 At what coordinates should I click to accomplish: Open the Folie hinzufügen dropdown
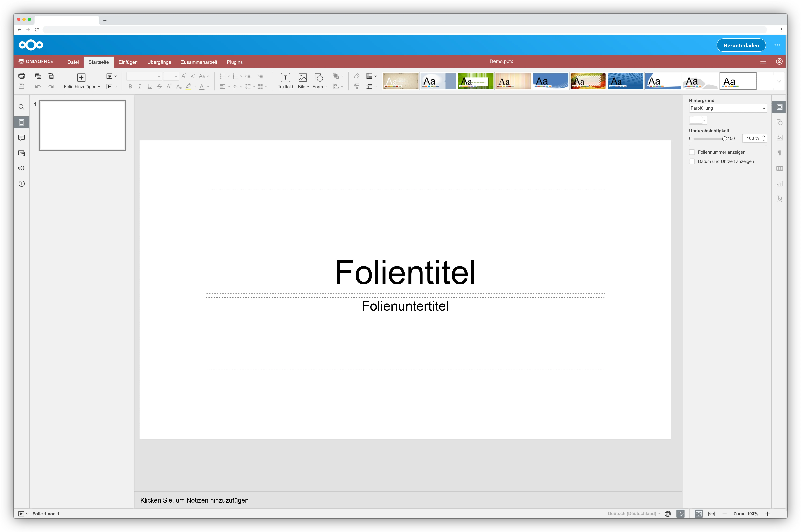coord(82,87)
